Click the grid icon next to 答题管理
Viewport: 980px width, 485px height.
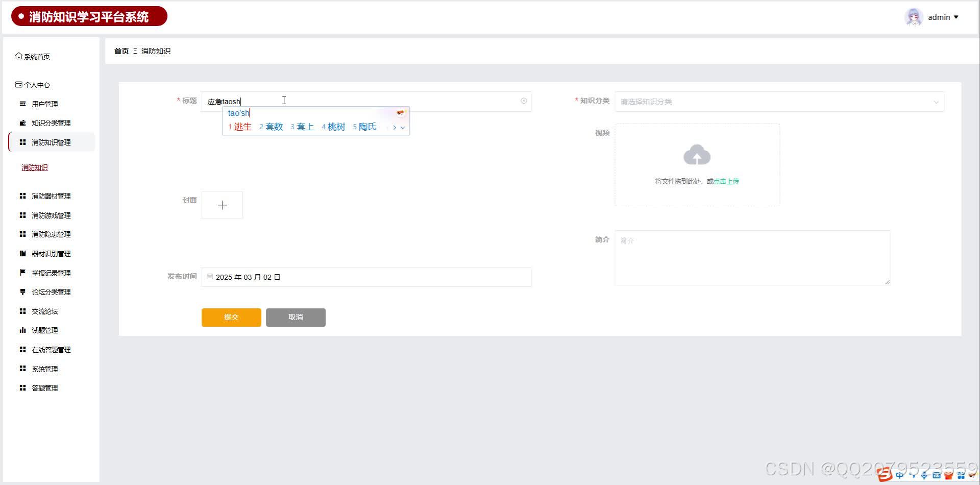point(22,388)
